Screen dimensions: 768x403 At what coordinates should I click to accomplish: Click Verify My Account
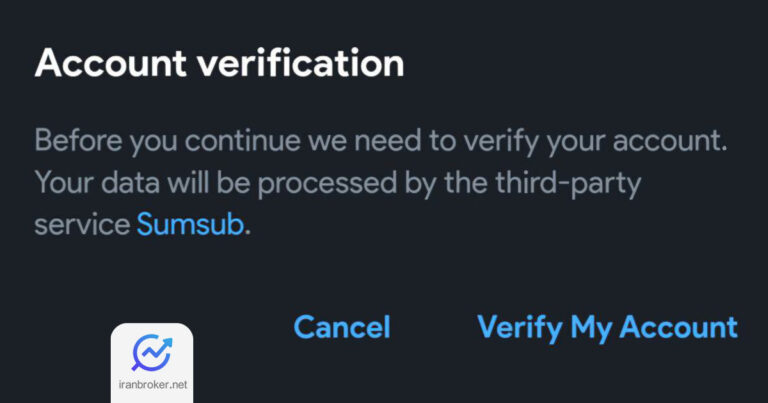click(x=607, y=328)
